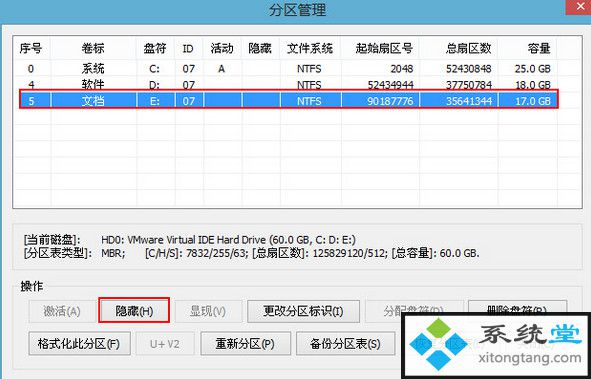
Task: Click the 17.0 GB capacity cell
Action: tap(533, 101)
